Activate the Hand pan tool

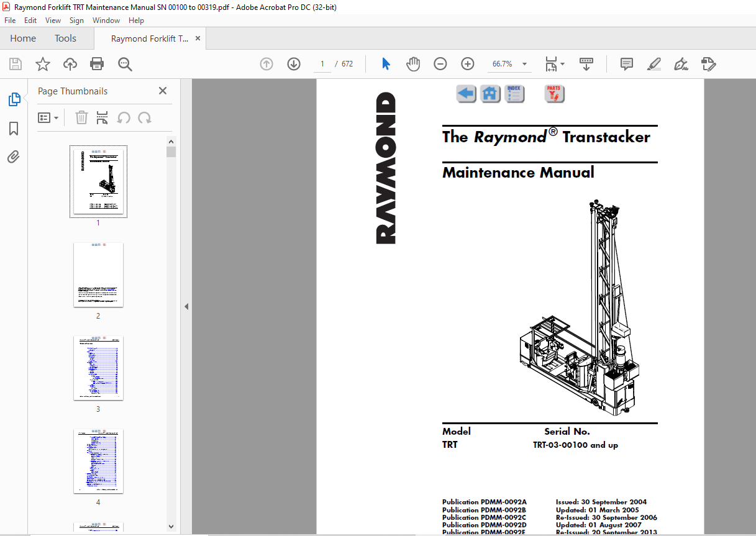(x=413, y=64)
